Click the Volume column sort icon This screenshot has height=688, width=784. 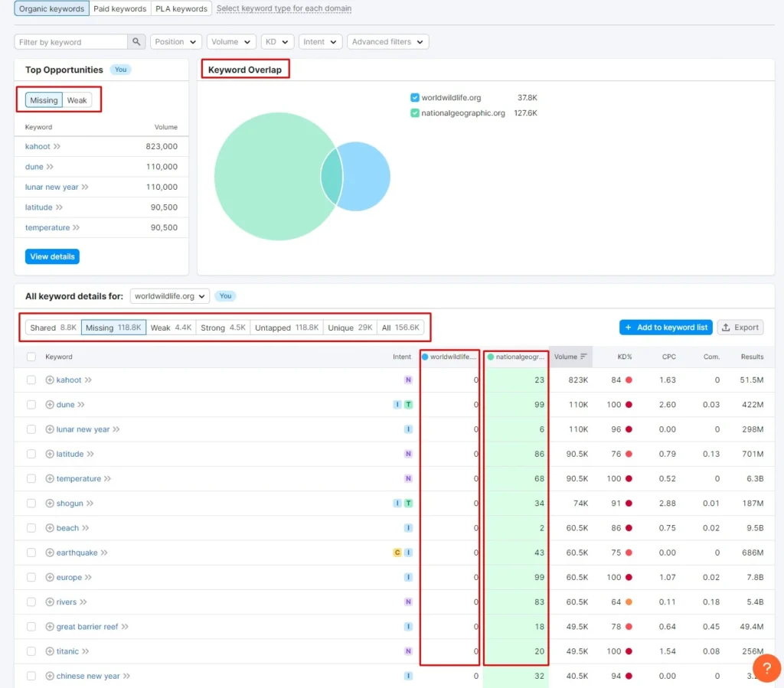pyautogui.click(x=583, y=356)
